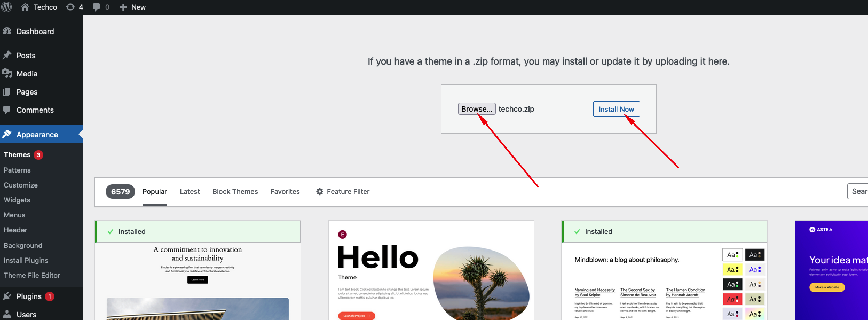Click the Plugins plug icon
868x320 pixels.
coord(7,296)
